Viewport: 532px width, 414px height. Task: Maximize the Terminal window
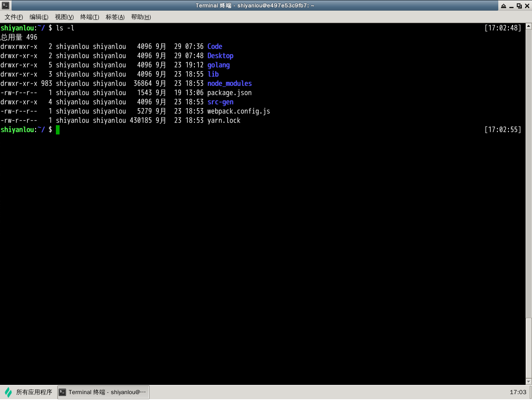click(519, 6)
